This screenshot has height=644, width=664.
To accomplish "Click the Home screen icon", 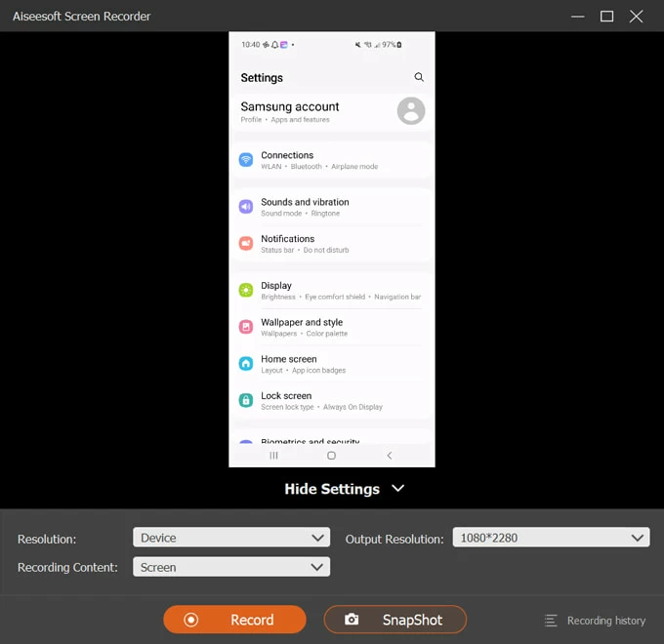I will [x=246, y=364].
